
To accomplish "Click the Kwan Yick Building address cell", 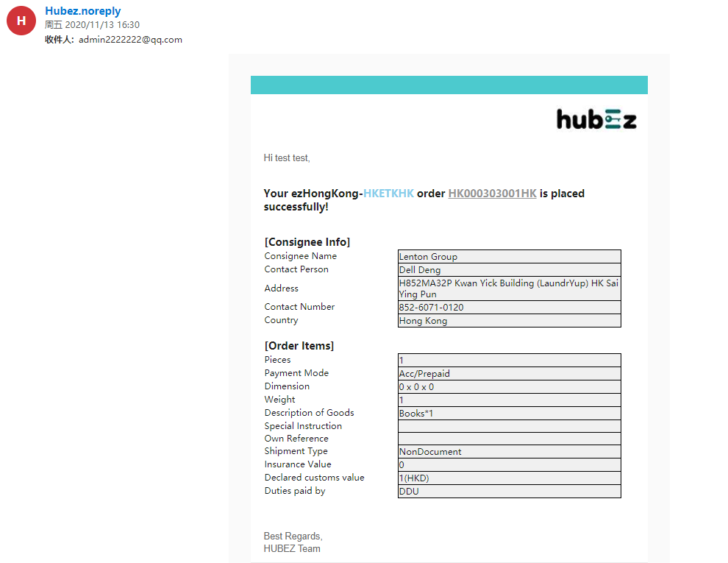I will 510,288.
